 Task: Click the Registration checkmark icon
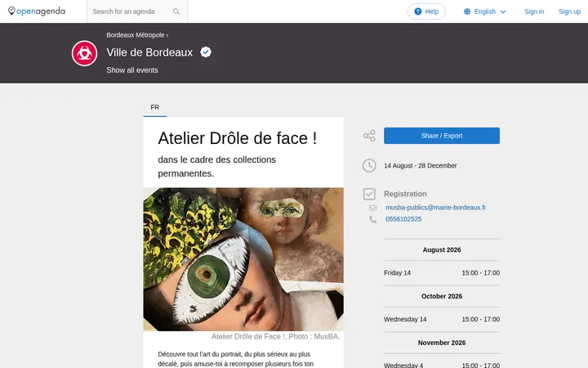pos(369,194)
